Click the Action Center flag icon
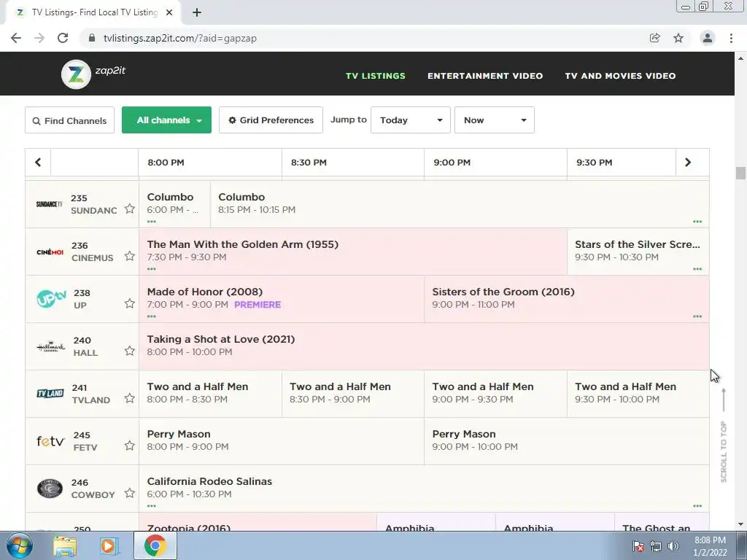 click(x=638, y=546)
